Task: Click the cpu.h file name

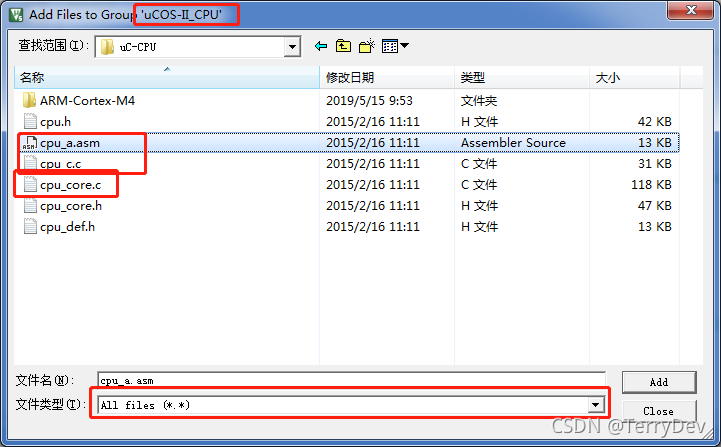Action: tap(55, 121)
